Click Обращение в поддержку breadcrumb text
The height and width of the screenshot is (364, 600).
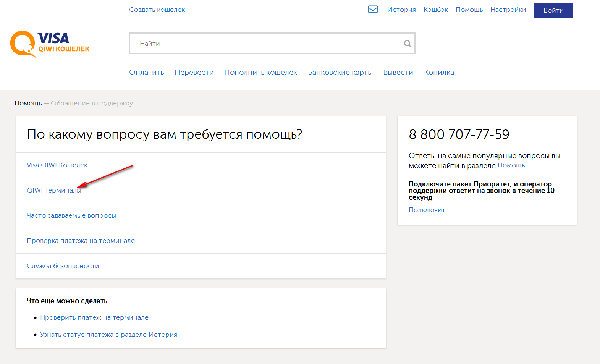click(x=92, y=103)
